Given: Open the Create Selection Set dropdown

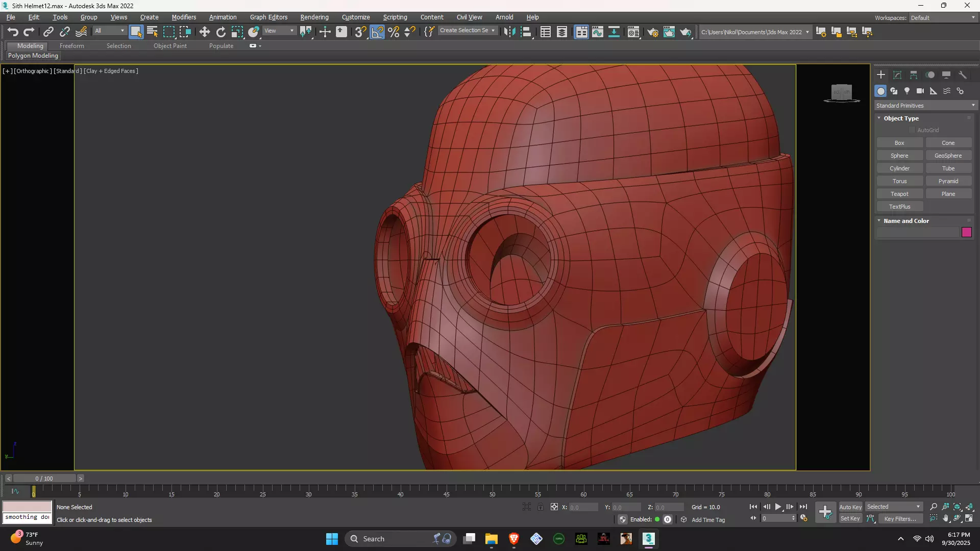Looking at the screenshot, I should 468,31.
